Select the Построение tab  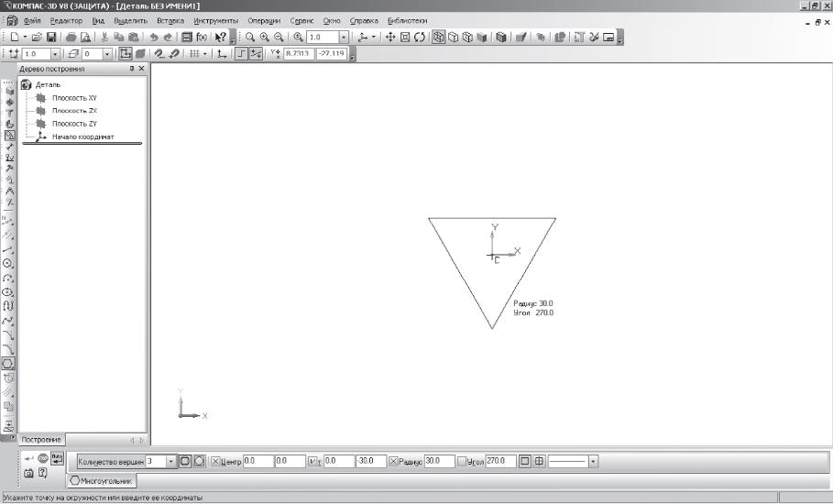click(x=41, y=440)
